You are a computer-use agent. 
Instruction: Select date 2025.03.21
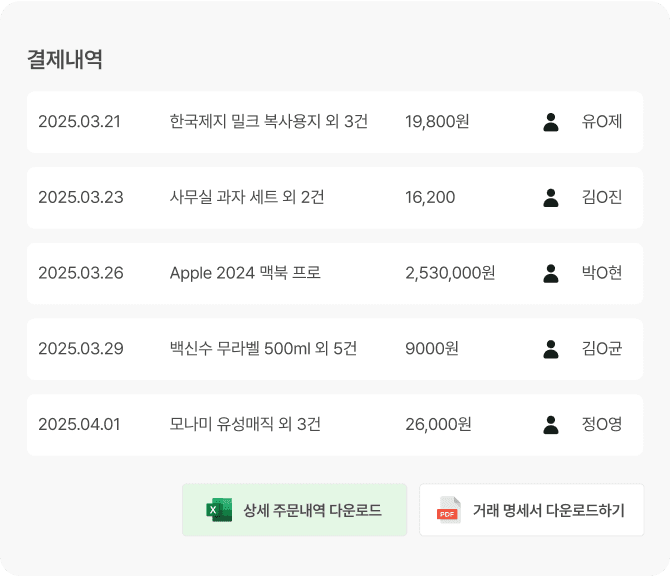79,122
